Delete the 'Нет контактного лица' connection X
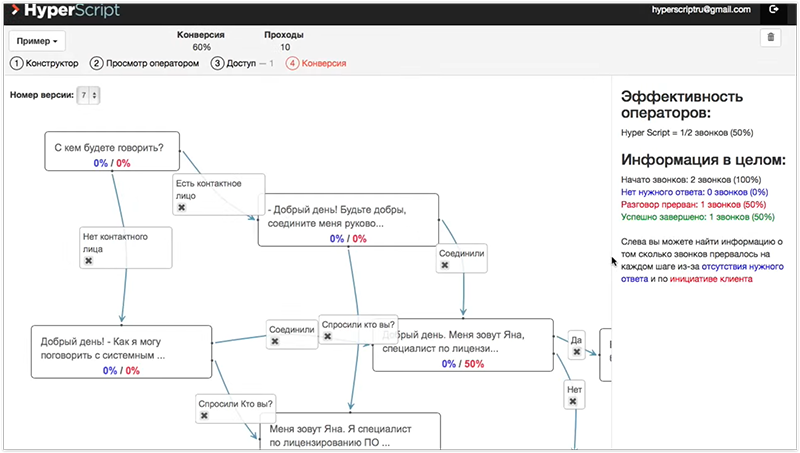This screenshot has height=453, width=800. [88, 261]
